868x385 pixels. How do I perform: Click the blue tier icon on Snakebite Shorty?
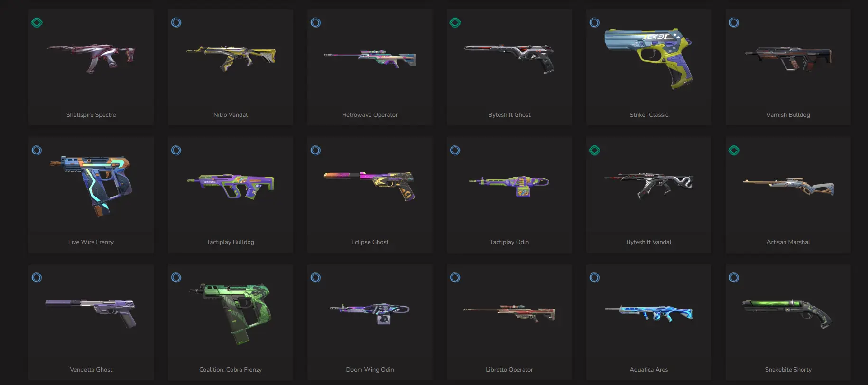click(734, 277)
